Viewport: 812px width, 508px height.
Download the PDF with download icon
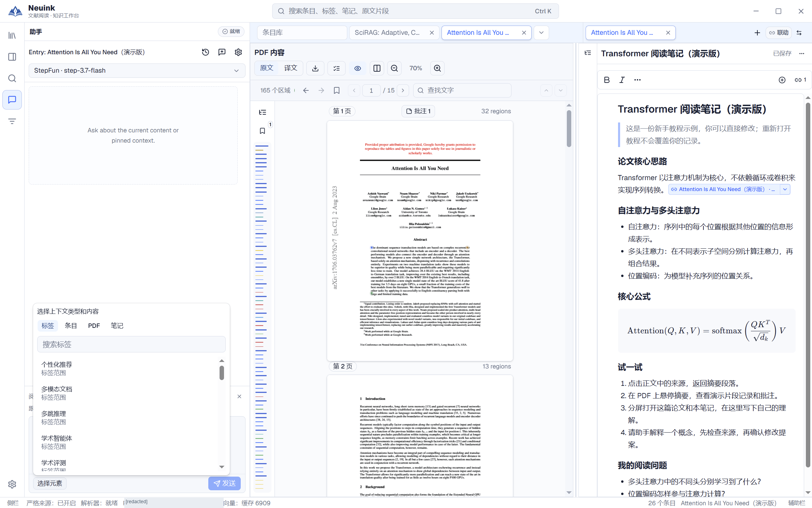315,68
